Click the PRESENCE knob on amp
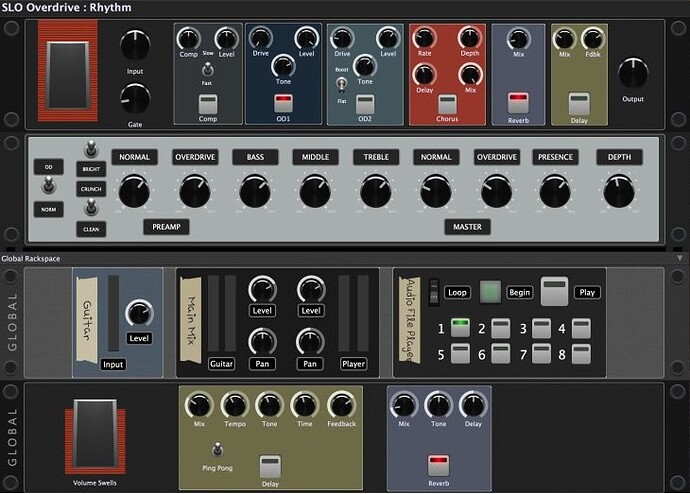The image size is (690, 494). [x=555, y=191]
